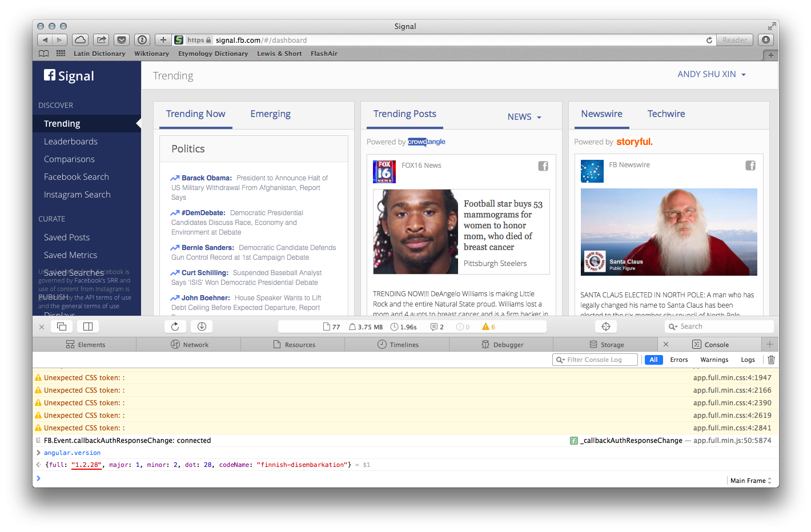Add bookmark with the plus icon

[x=163, y=40]
